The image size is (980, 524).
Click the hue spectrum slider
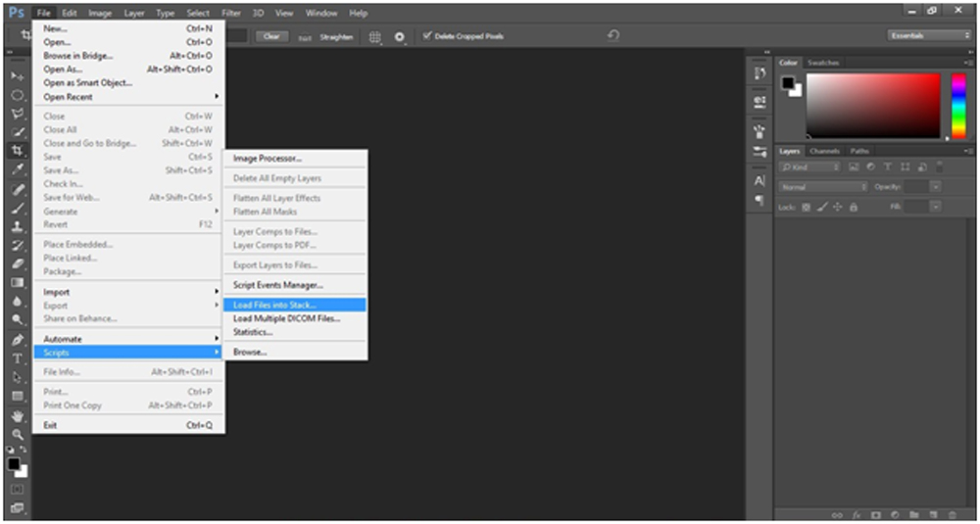coord(958,106)
